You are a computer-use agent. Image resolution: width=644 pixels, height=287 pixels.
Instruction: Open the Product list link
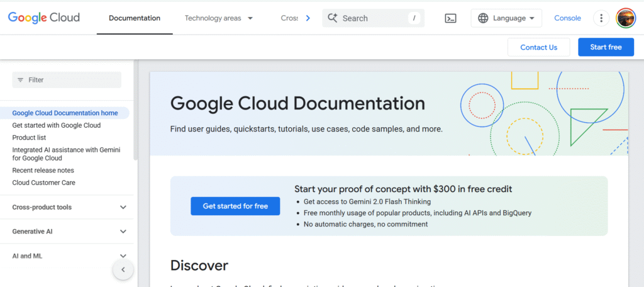click(29, 138)
